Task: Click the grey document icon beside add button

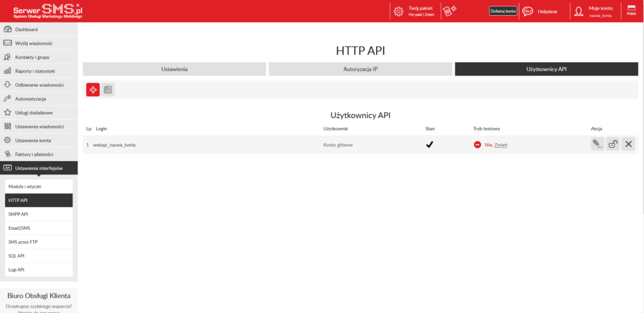Action: pos(108,90)
